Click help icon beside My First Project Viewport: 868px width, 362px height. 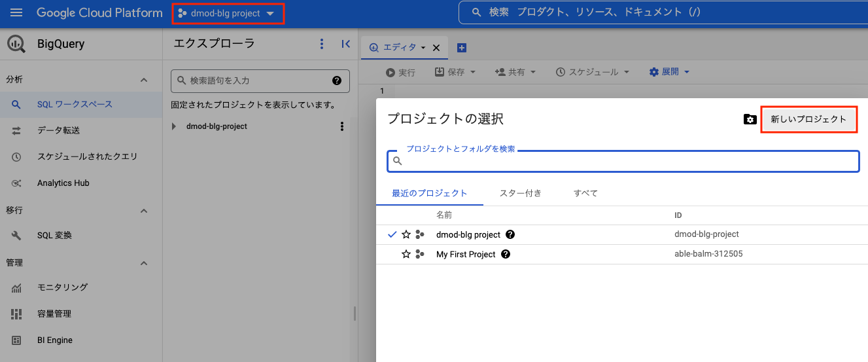point(506,254)
